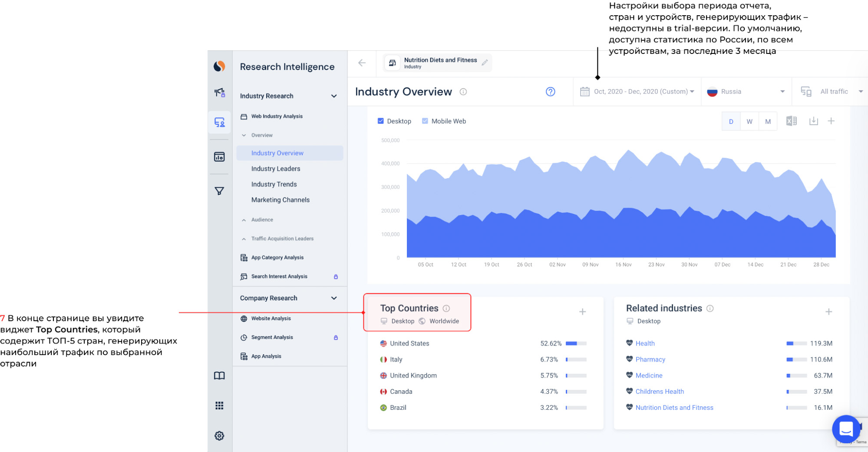The height and width of the screenshot is (452, 868).
Task: Open the marketing megaphone sidebar icon
Action: (x=219, y=93)
